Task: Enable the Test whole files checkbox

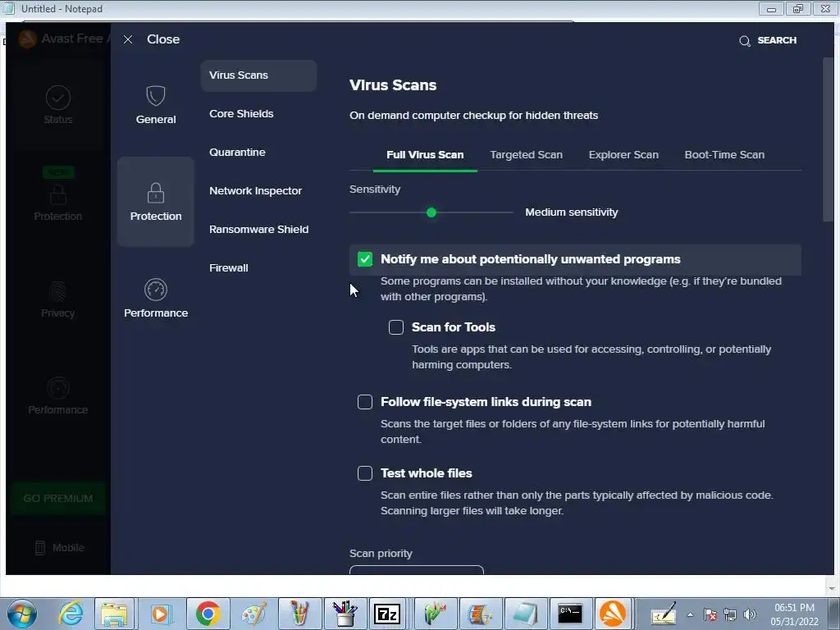Action: pyautogui.click(x=365, y=473)
